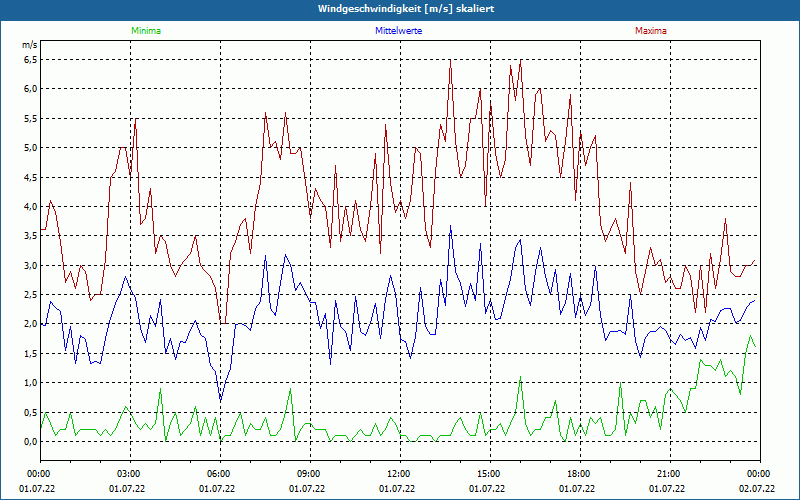Screen dimensions: 800x500
Task: Click the y-axis value "2,0"
Action: point(31,324)
